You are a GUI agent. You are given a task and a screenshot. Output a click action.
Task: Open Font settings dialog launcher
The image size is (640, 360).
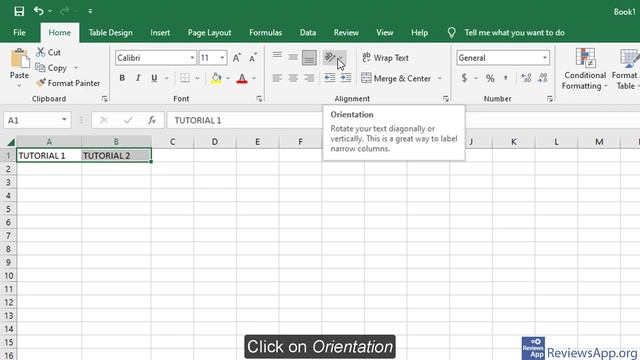[x=259, y=99]
